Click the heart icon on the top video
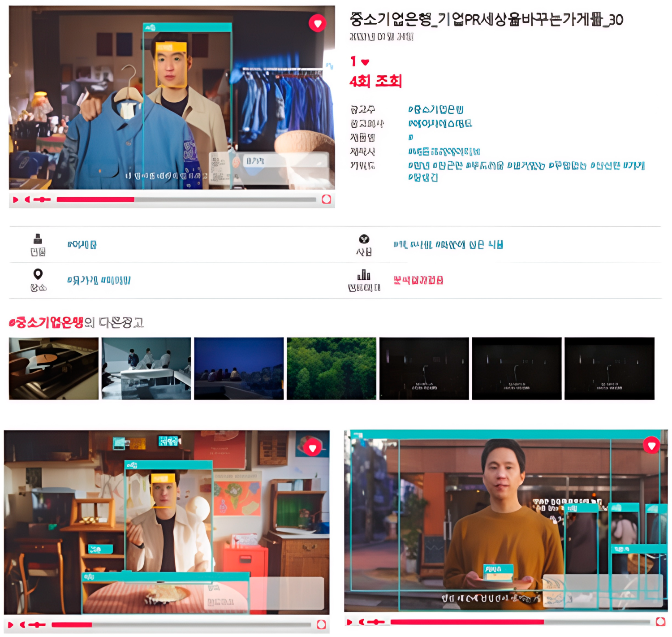Image resolution: width=672 pixels, height=637 pixels. (317, 23)
